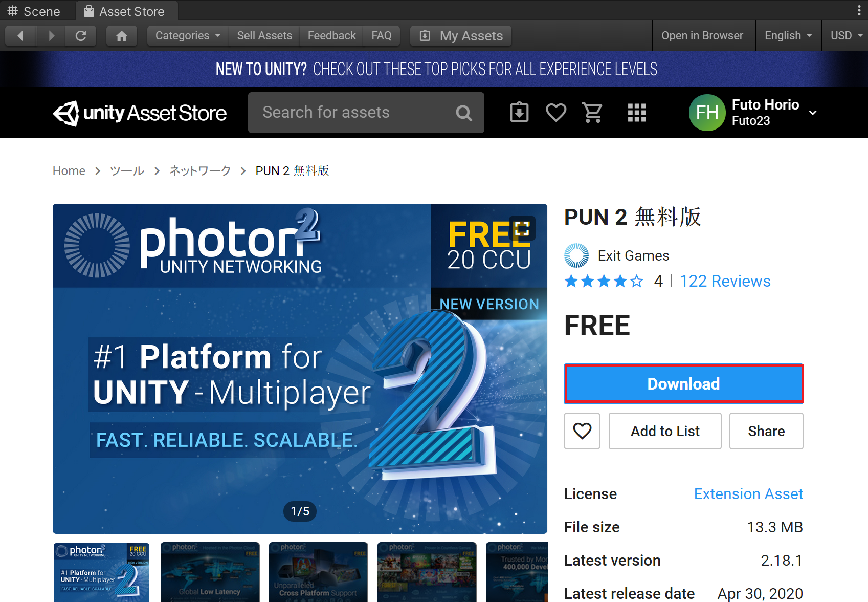Open the Asset Store home icon

click(x=122, y=36)
